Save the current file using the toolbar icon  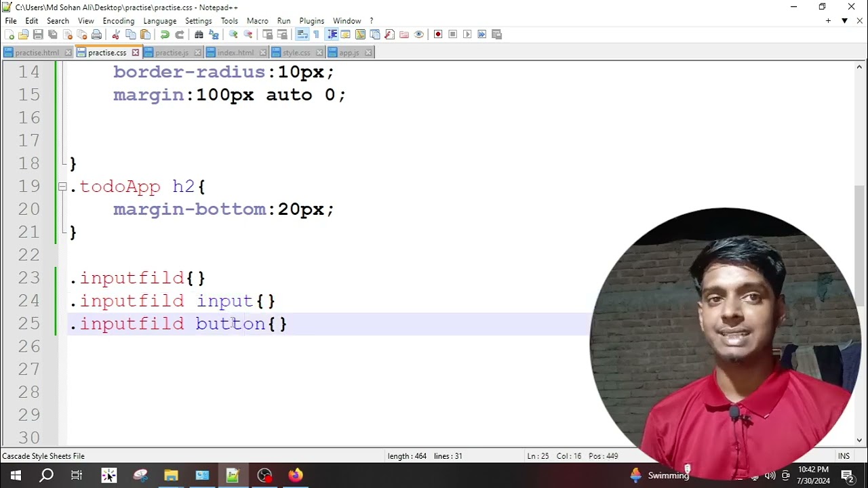click(38, 35)
